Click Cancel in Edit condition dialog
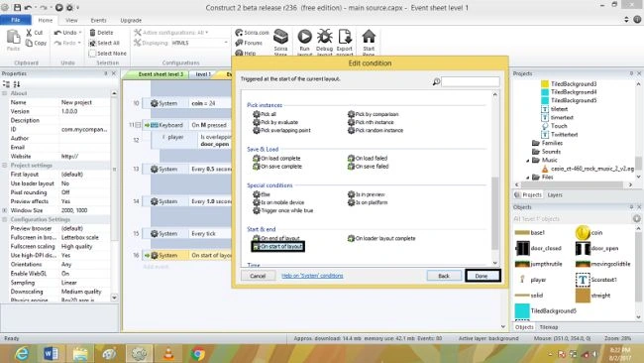This screenshot has width=644, height=363. coord(258,276)
